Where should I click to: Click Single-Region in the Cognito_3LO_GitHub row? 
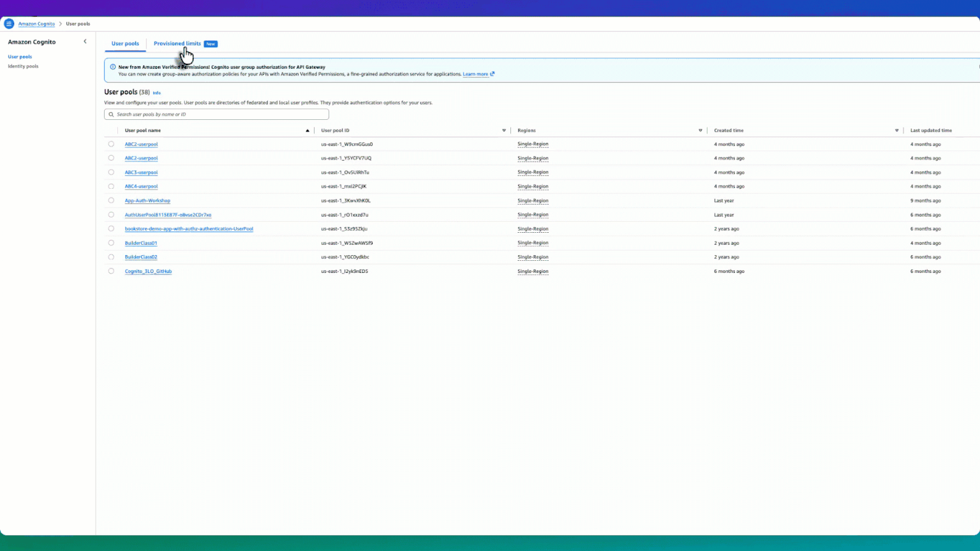click(x=533, y=271)
